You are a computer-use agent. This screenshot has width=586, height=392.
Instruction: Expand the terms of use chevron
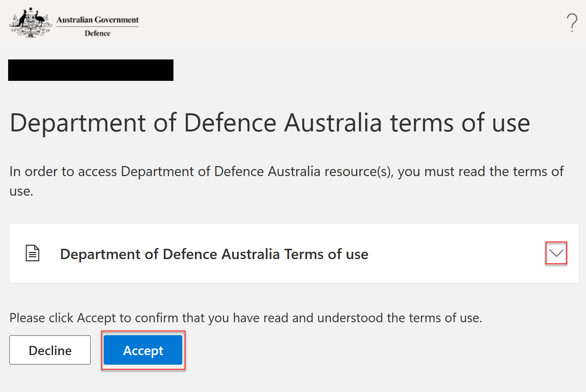[556, 253]
